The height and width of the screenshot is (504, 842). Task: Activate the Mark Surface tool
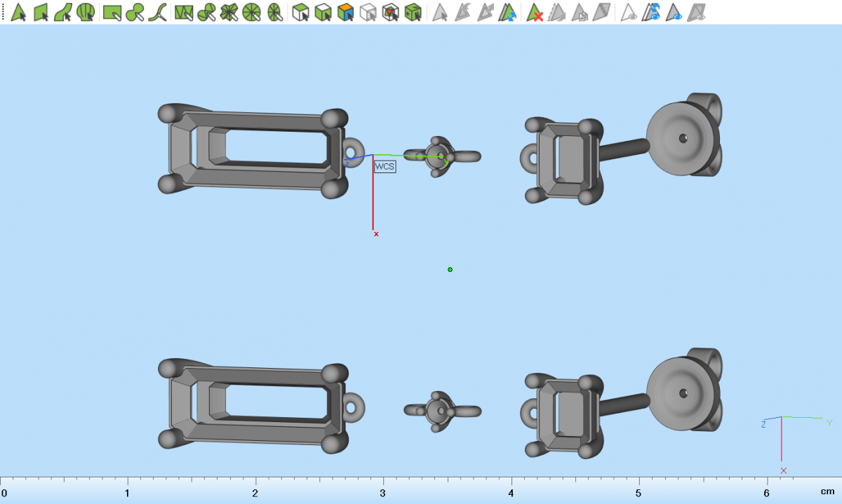(63, 12)
